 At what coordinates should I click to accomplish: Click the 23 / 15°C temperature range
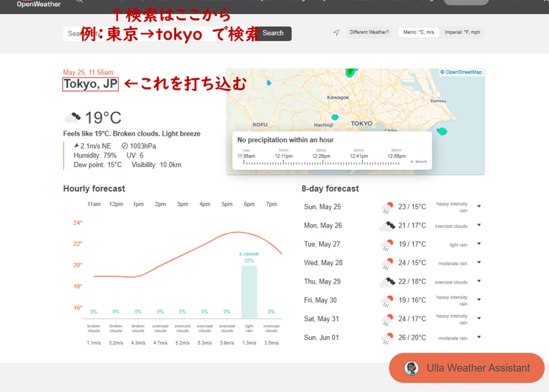[412, 207]
